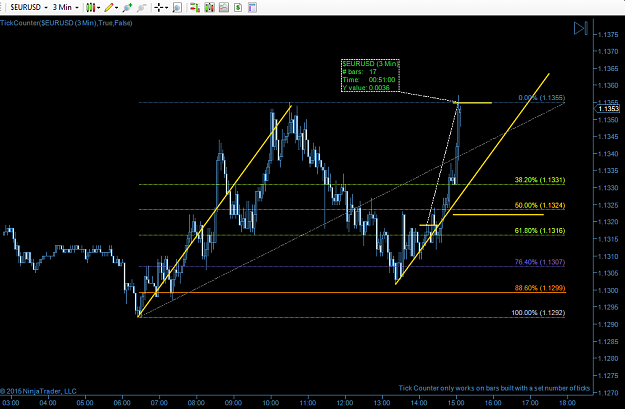Image resolution: width=625 pixels, height=409 pixels.
Task: Click the 10:00 time axis label
Action: click(271, 403)
